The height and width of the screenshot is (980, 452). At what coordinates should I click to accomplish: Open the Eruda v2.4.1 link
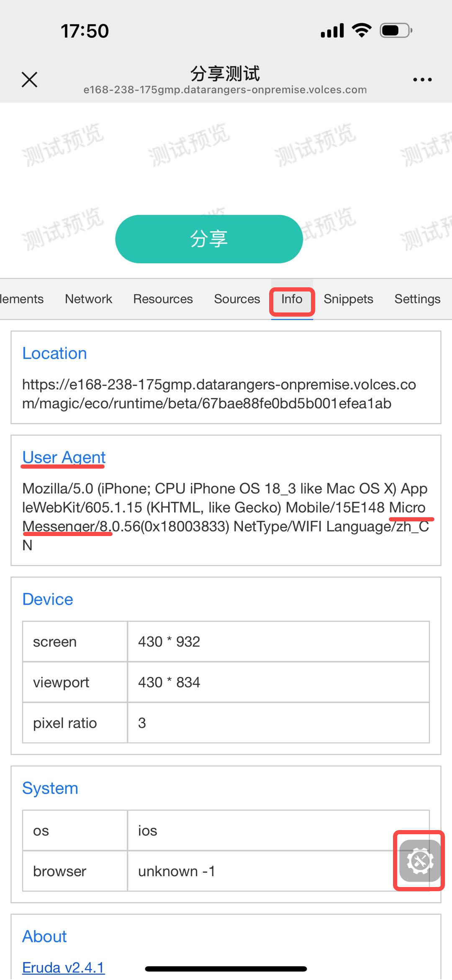tap(63, 967)
